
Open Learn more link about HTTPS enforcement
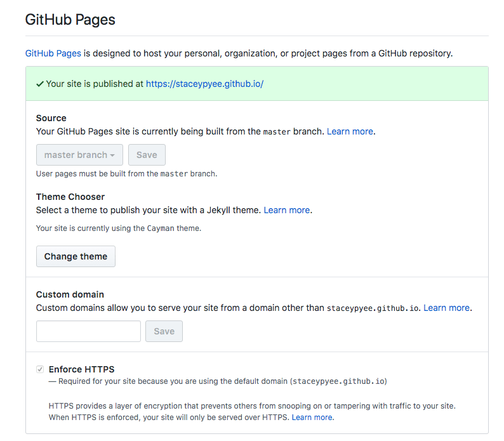(x=312, y=418)
